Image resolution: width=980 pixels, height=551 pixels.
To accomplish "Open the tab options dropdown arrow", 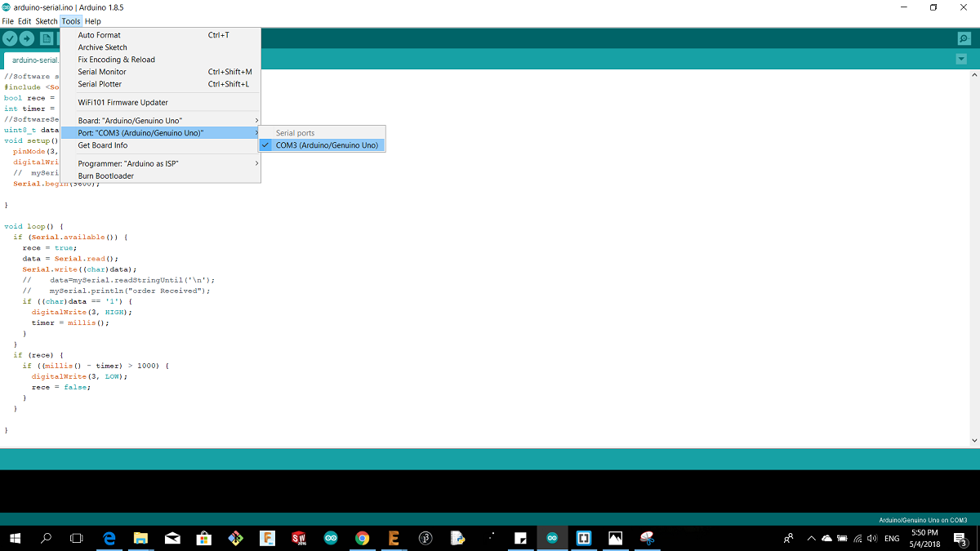I will click(961, 59).
